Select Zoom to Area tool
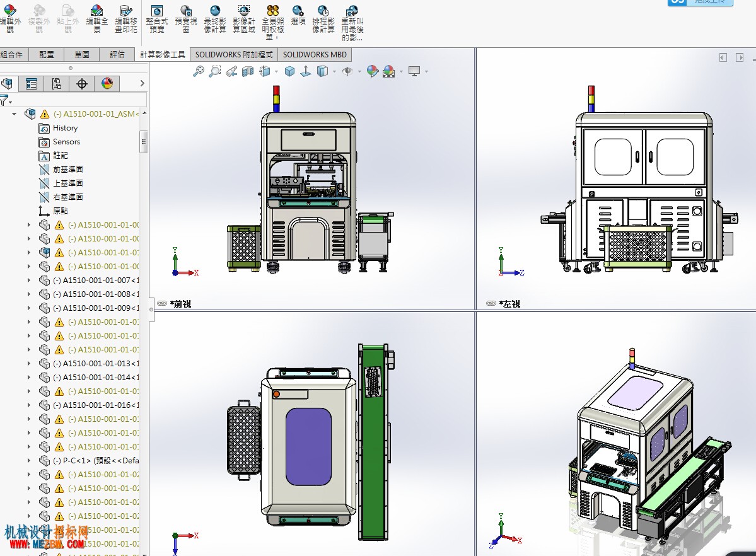The height and width of the screenshot is (556, 756). pos(214,71)
